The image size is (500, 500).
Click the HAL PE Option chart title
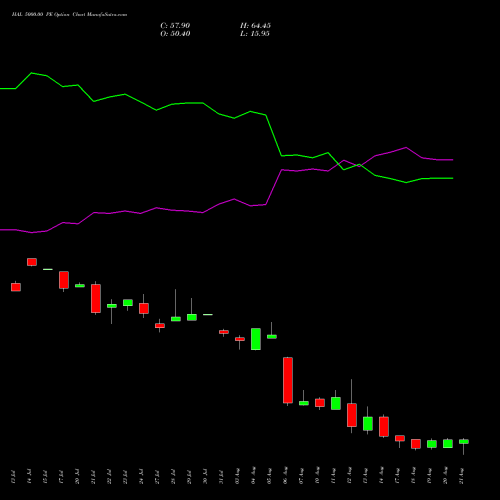pos(69,15)
